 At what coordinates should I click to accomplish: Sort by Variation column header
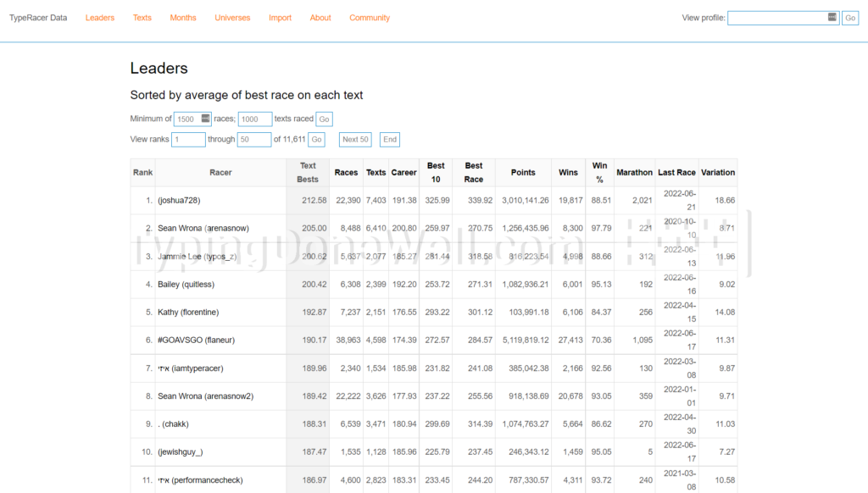[718, 173]
